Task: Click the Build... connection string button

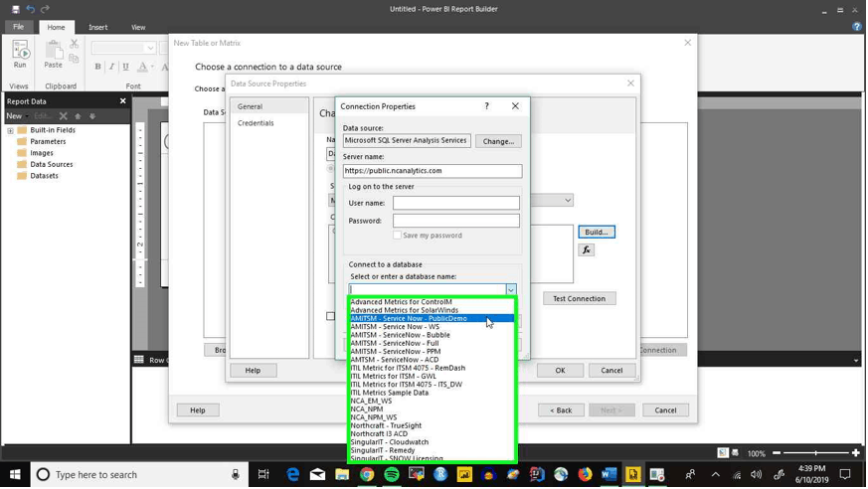Action: click(x=597, y=233)
